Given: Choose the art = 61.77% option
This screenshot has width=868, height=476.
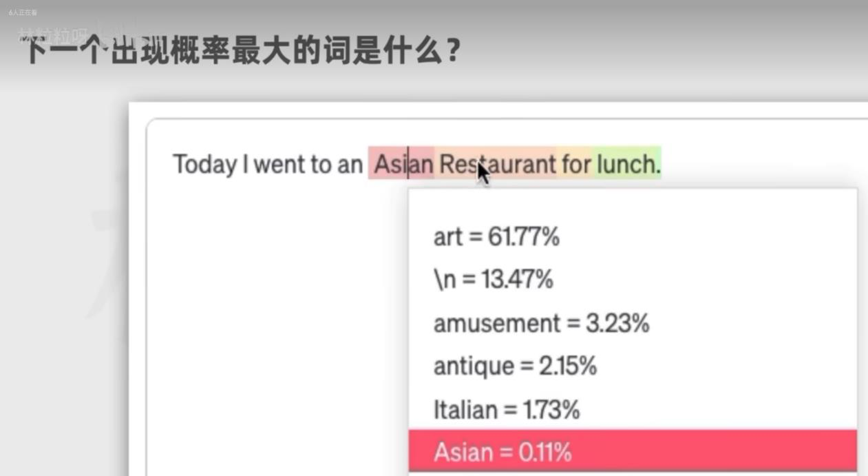Looking at the screenshot, I should (x=496, y=237).
